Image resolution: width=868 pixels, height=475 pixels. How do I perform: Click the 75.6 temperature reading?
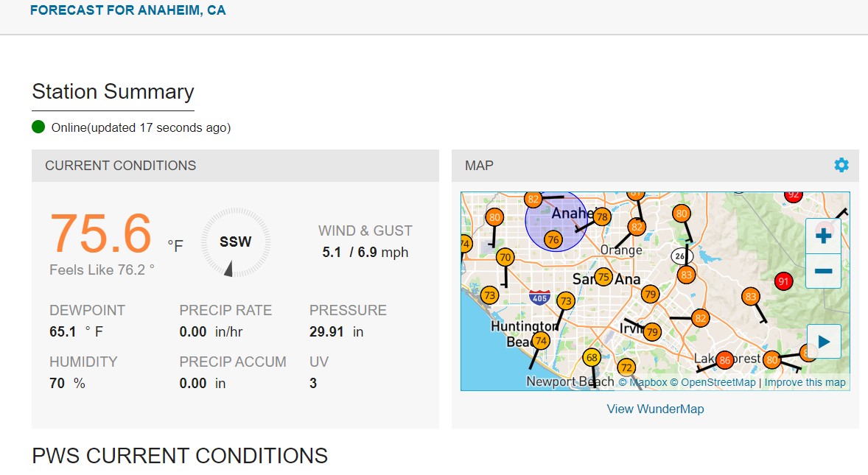pyautogui.click(x=101, y=234)
